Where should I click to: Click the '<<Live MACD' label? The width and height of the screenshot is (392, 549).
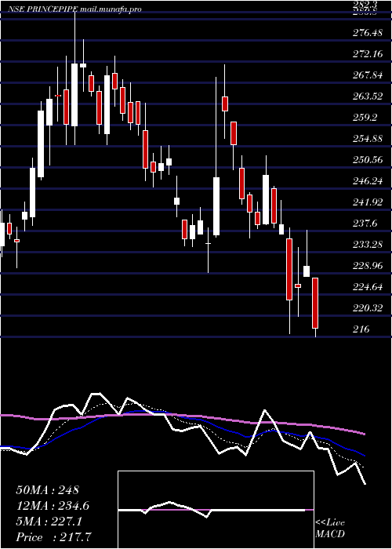[x=330, y=528]
